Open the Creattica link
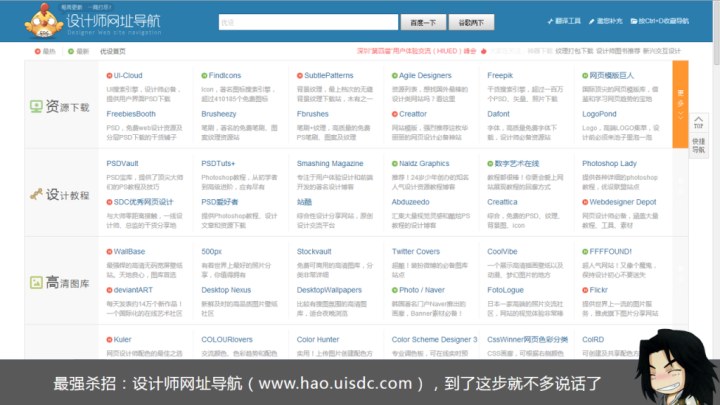This screenshot has height=405, width=720. point(502,202)
